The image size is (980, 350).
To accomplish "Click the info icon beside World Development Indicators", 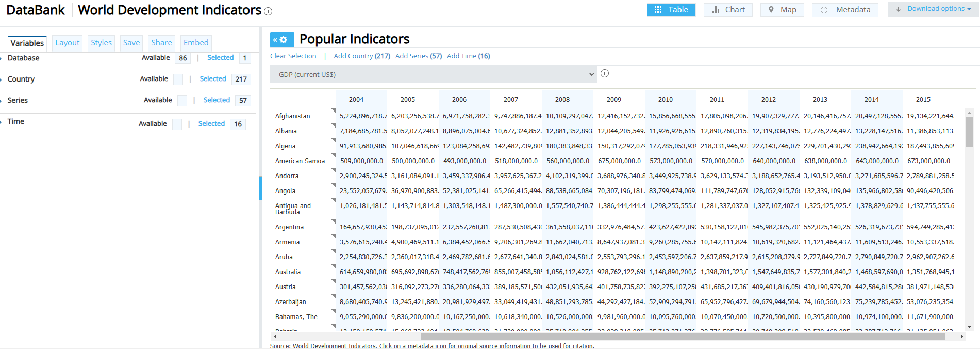I will pos(268,11).
